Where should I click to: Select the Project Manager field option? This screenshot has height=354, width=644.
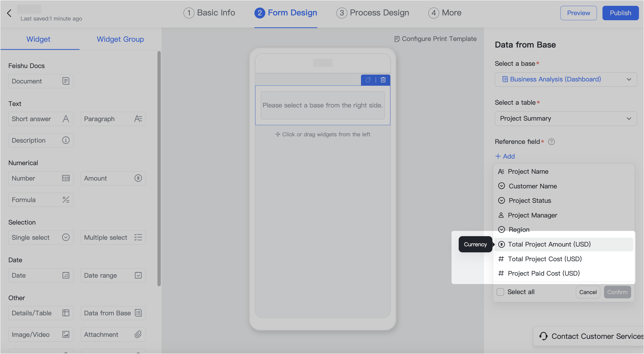[532, 215]
